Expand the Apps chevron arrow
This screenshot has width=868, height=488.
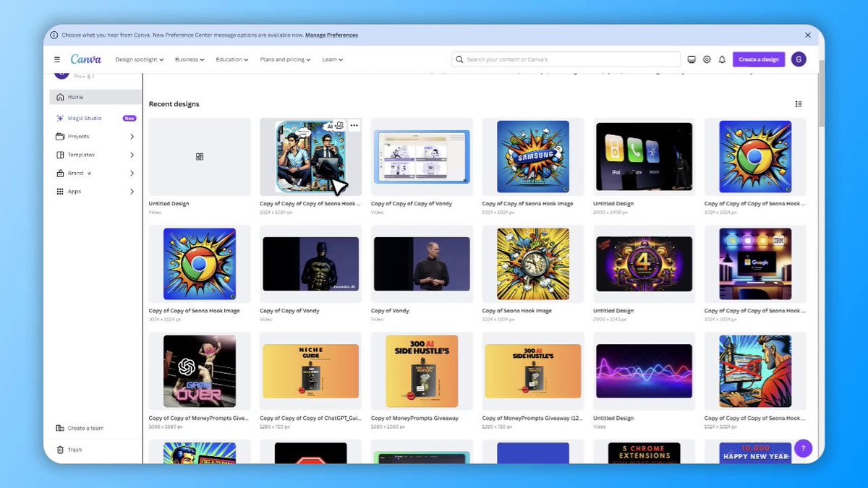pos(132,192)
